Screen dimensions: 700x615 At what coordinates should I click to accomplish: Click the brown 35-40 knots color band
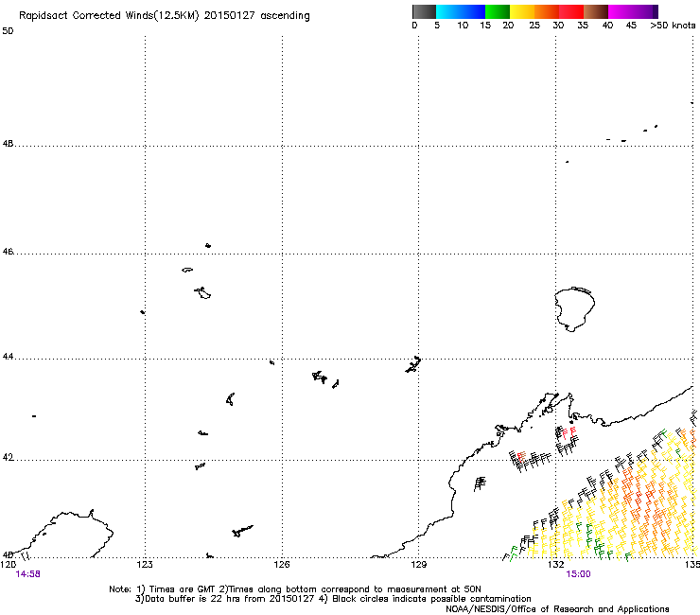tap(596, 11)
